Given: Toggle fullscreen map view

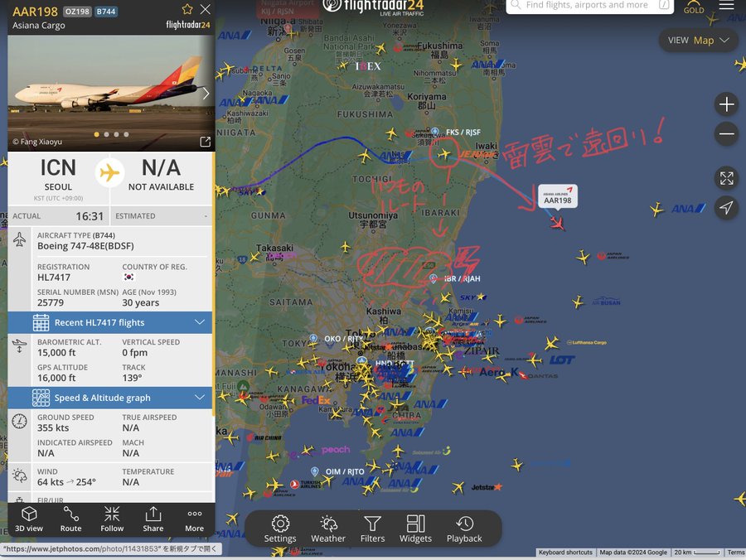Looking at the screenshot, I should pos(726,179).
